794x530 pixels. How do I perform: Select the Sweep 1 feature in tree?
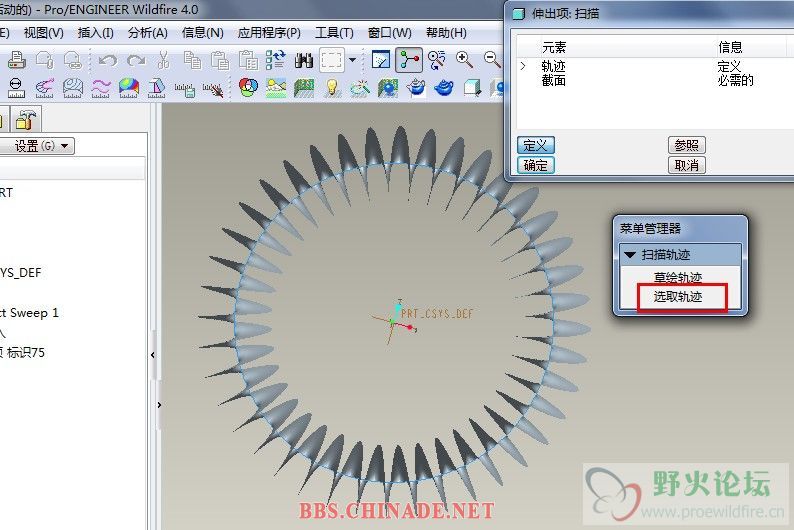30,313
